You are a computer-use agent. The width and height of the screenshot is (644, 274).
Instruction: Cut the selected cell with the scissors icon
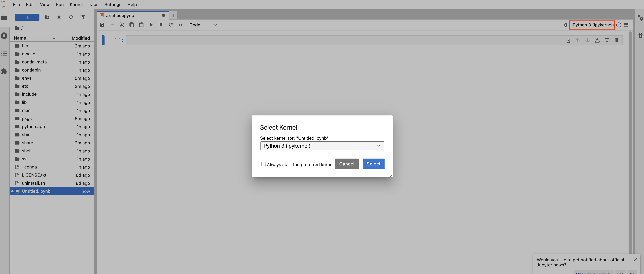(122, 25)
